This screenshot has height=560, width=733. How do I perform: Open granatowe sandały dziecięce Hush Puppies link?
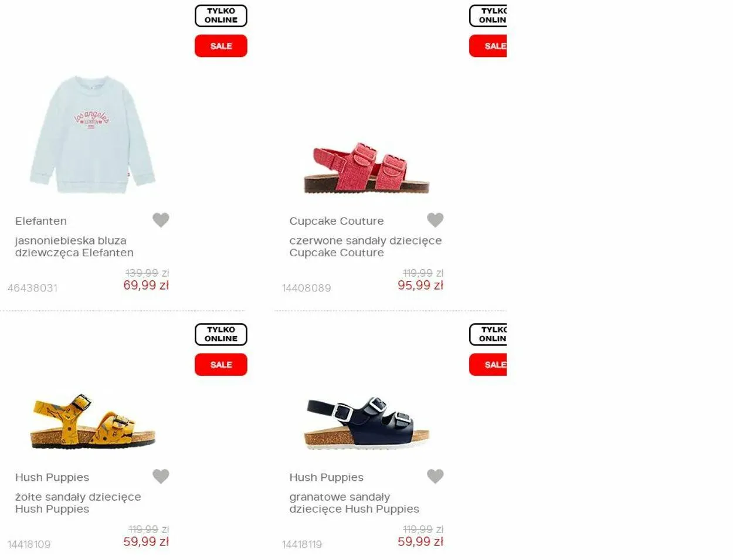[x=354, y=503]
